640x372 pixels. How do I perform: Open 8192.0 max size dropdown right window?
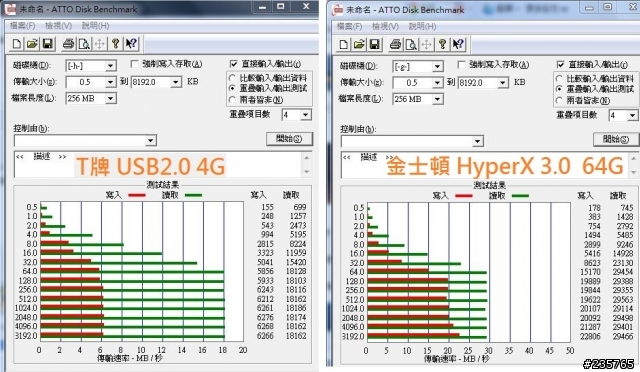pyautogui.click(x=503, y=83)
